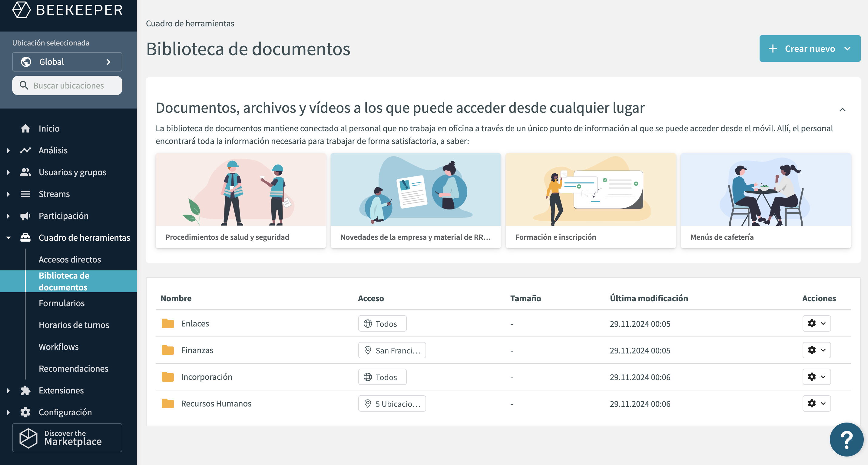
Task: Click the gear icon in Finanzas row
Action: coord(812,350)
